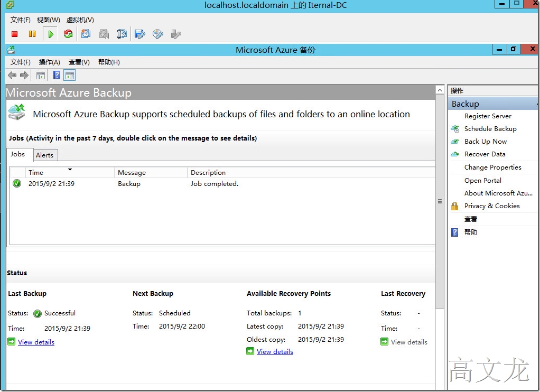Click green arrow beside Recovery Points details
This screenshot has width=540, height=392.
point(250,351)
